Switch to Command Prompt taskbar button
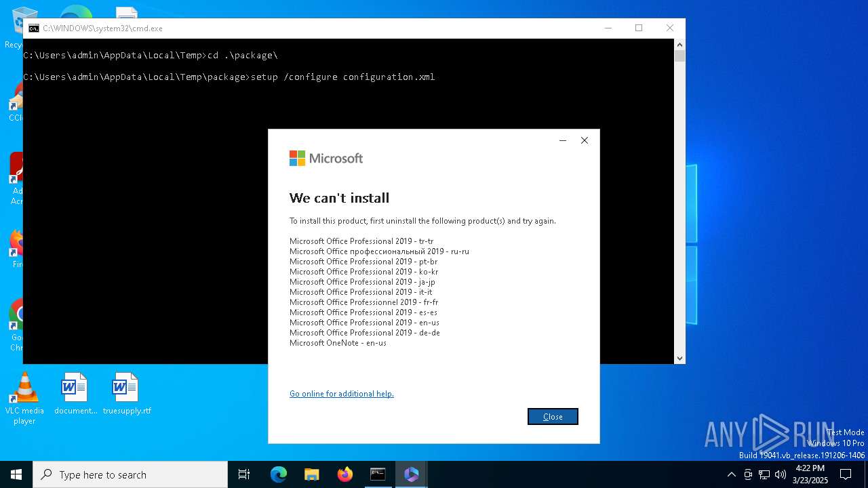 tap(378, 474)
